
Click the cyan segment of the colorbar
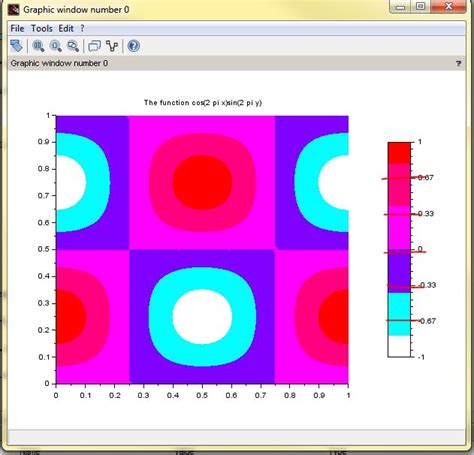coord(399,314)
